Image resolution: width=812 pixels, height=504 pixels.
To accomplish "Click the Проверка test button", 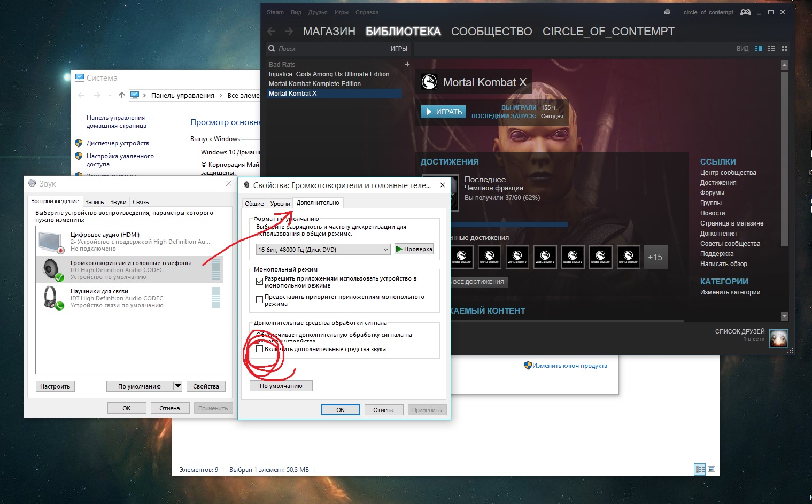I will pos(414,249).
